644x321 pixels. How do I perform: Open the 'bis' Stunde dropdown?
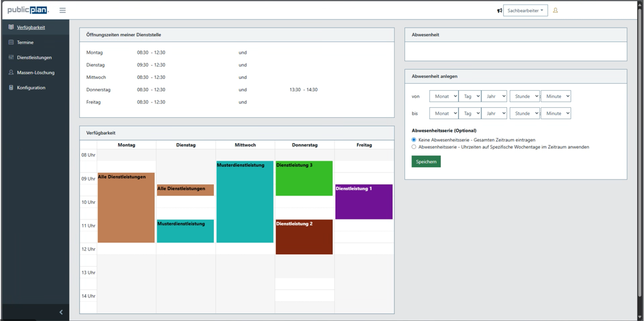point(525,114)
